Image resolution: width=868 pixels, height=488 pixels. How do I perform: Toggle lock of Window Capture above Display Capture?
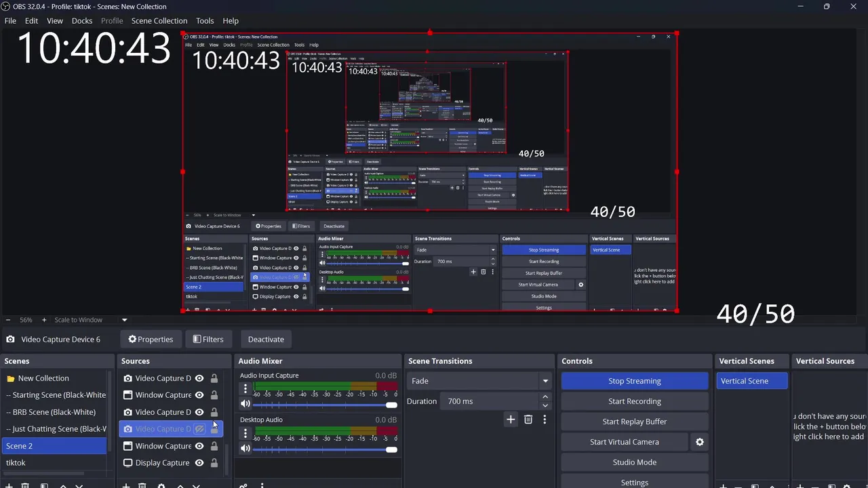point(214,446)
